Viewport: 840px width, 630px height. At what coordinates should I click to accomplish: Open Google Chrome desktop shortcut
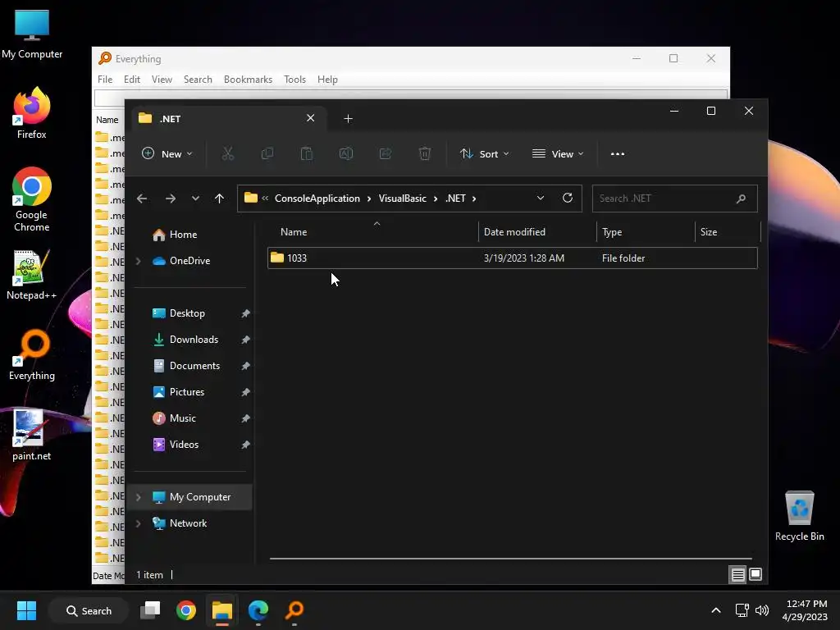32,199
